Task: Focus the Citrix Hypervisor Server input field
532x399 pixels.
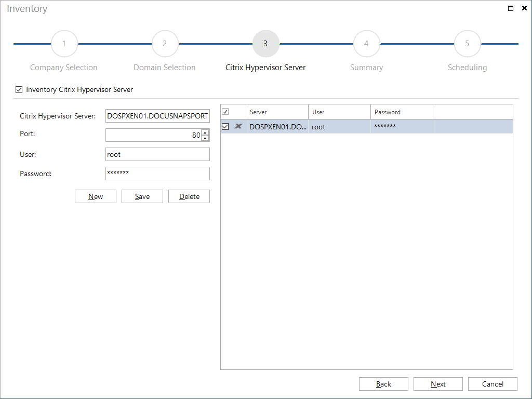Action: [x=157, y=116]
